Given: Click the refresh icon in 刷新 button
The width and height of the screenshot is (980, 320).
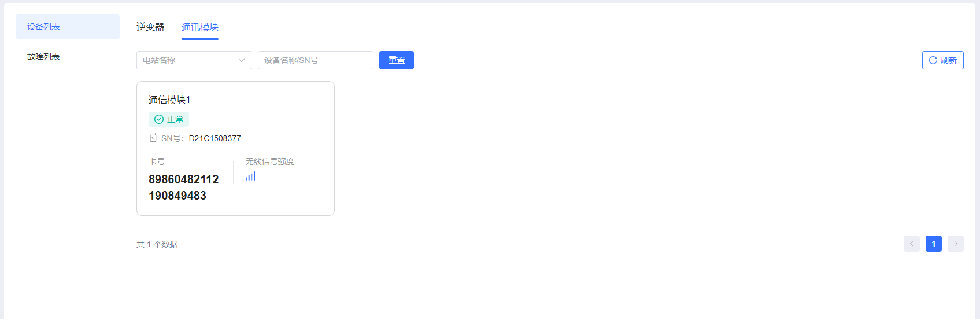Looking at the screenshot, I should point(933,60).
